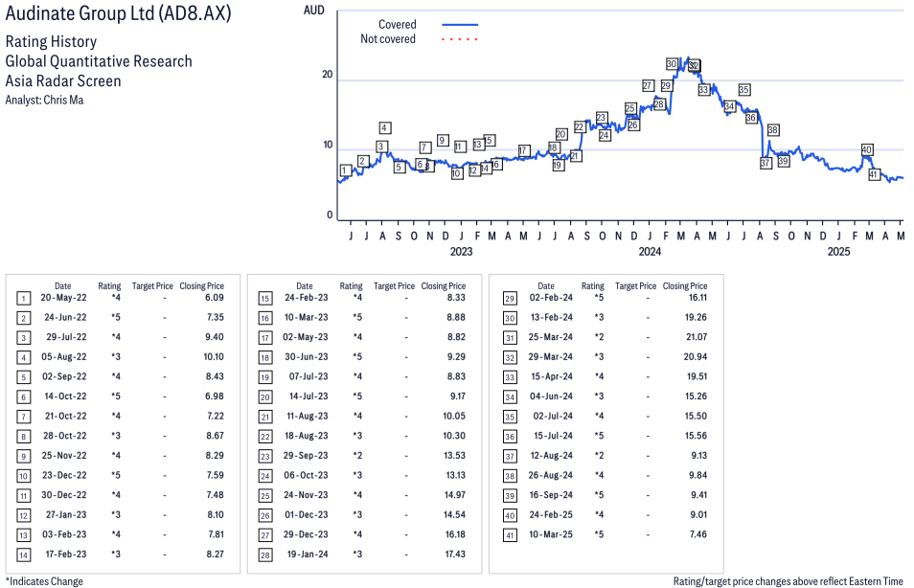
Task: Click chart marker 22 on the price graph
Action: [x=580, y=126]
